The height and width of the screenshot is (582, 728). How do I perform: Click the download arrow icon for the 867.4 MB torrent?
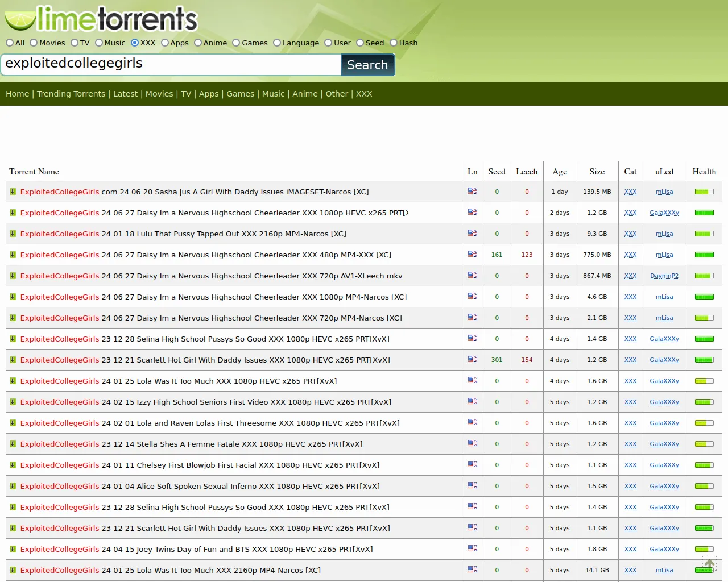[x=13, y=276]
